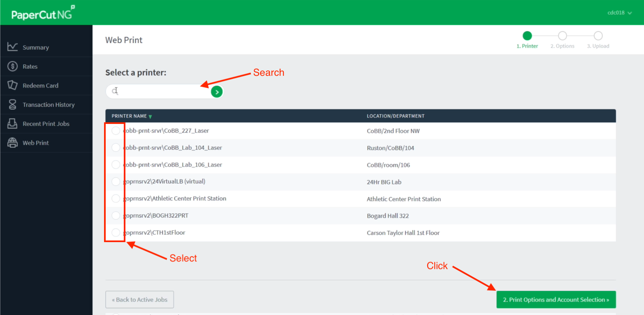644x315 pixels.
Task: Select the 24VirtualLB (virtual) printer radio button
Action: 116,182
